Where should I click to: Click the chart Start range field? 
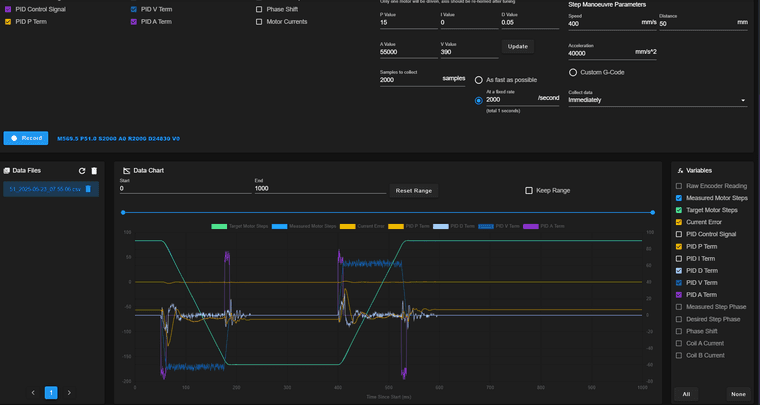(186, 189)
